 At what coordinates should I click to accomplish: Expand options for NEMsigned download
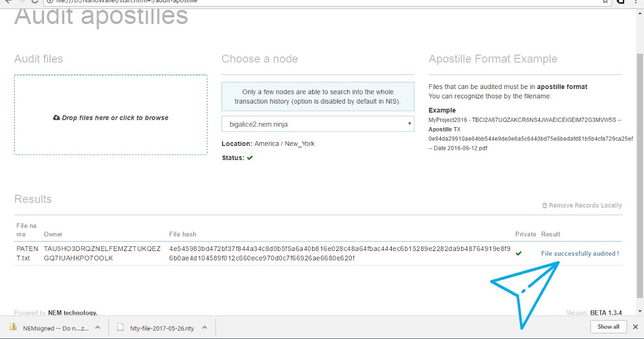[97, 328]
